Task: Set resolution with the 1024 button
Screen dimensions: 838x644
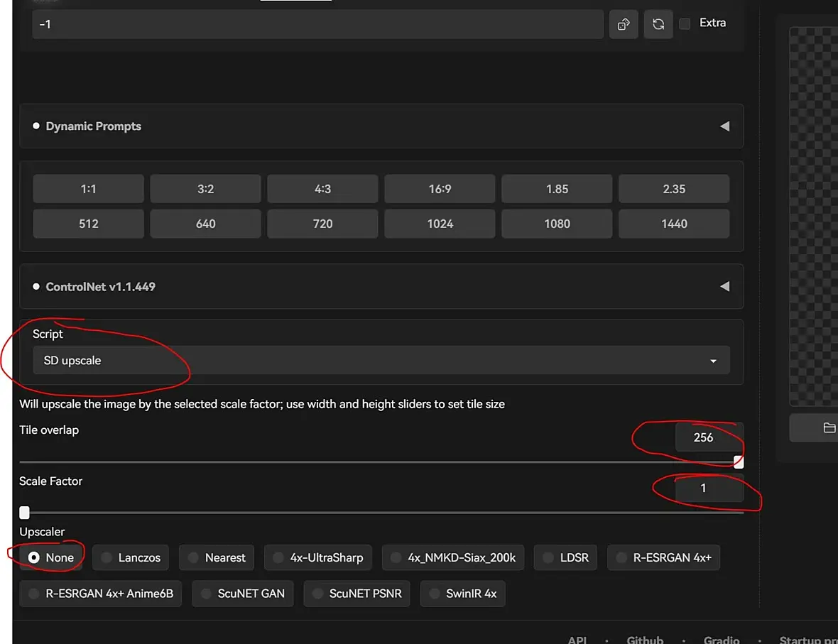Action: (440, 224)
